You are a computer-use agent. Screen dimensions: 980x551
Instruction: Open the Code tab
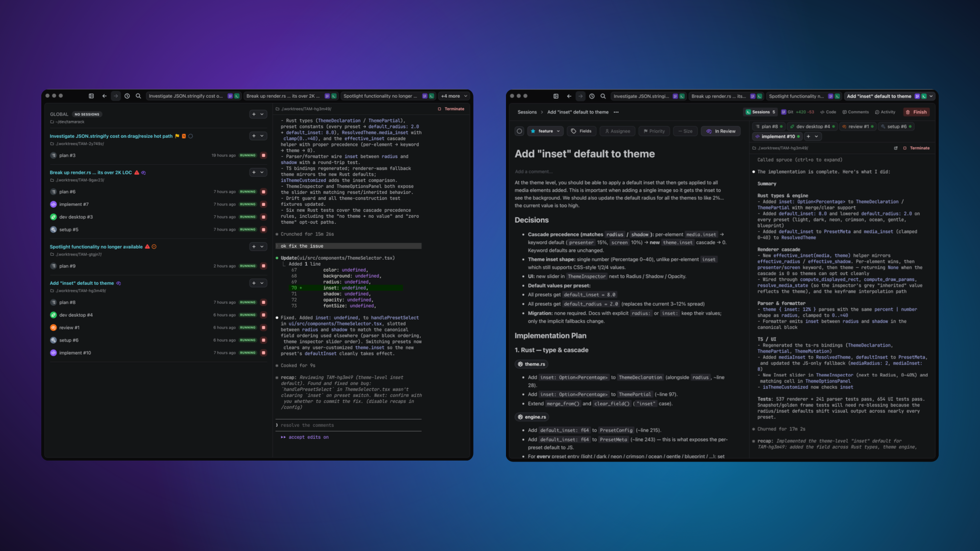pos(828,112)
